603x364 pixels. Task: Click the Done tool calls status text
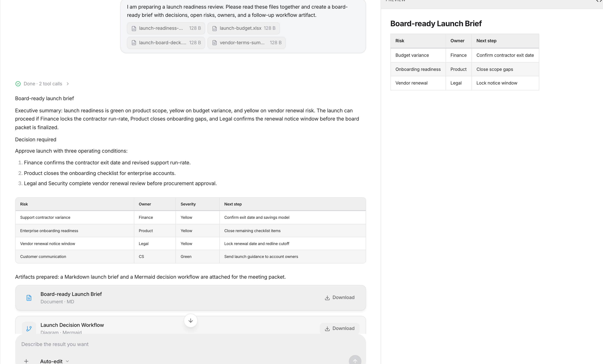43,84
